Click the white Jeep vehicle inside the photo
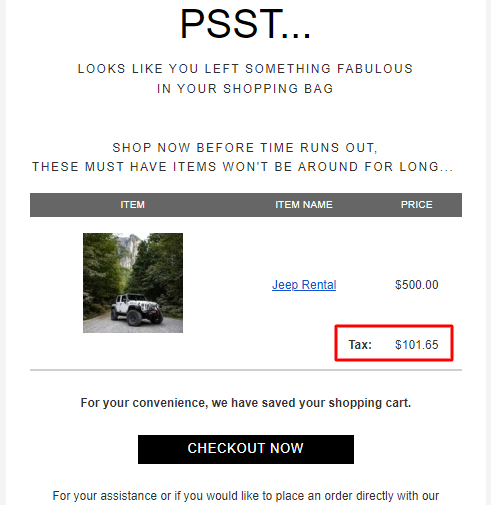Viewport: 491px width, 505px height. point(137,309)
